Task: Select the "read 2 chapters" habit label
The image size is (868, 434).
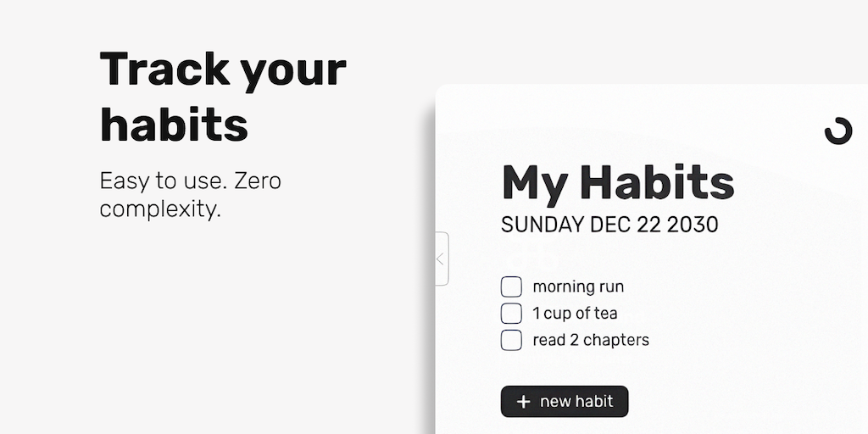Action: click(x=591, y=340)
